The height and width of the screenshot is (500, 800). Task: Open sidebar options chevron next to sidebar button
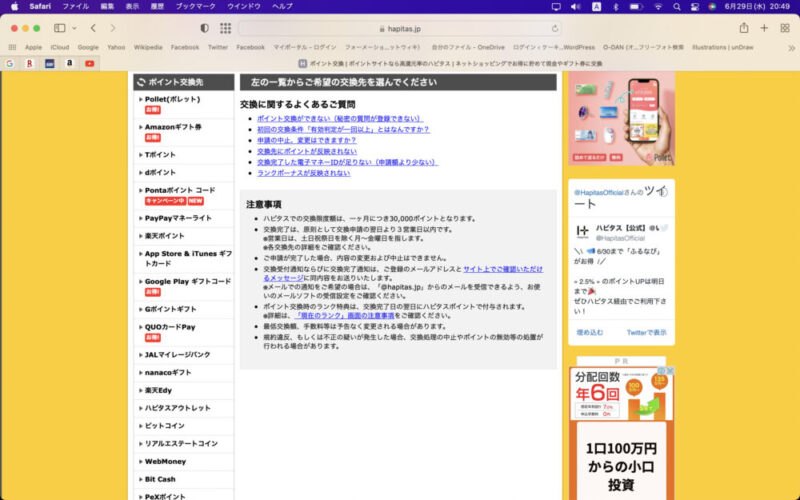(x=74, y=28)
